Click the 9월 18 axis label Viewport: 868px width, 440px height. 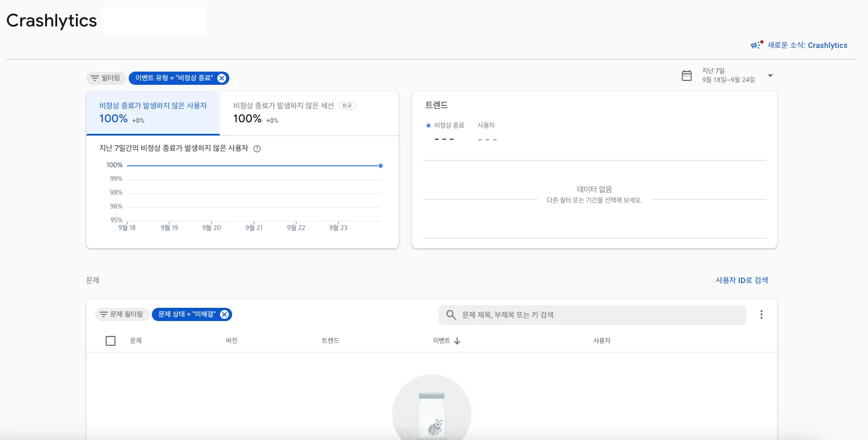127,227
